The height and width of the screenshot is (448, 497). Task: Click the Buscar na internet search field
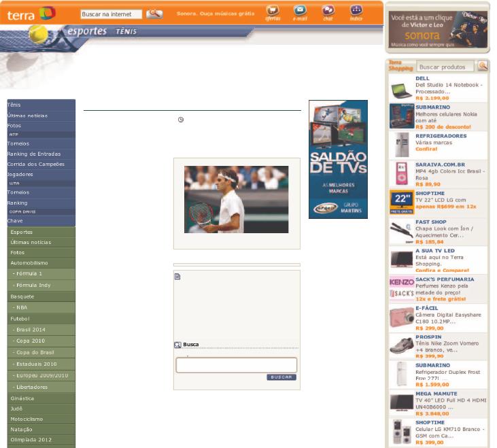click(111, 14)
